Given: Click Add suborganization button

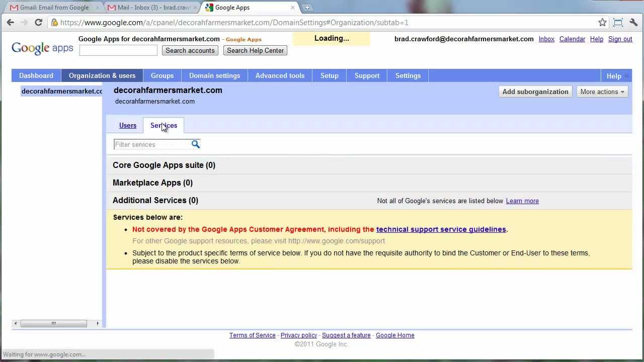Looking at the screenshot, I should pyautogui.click(x=535, y=92).
